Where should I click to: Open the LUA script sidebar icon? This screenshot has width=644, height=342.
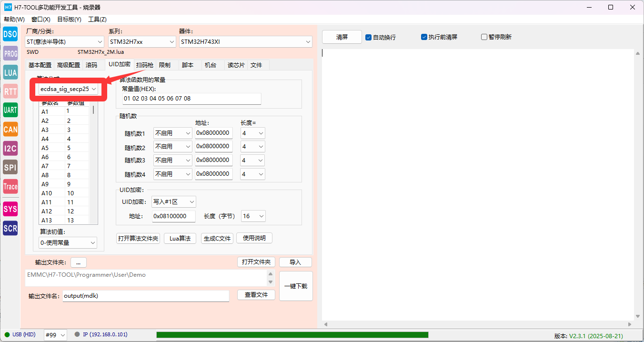[x=10, y=72]
